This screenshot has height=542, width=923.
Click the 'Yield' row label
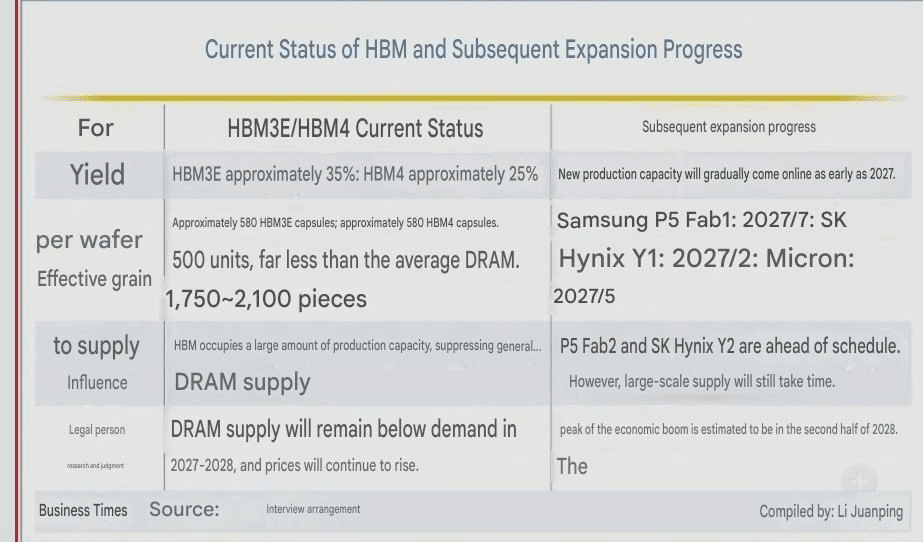97,175
